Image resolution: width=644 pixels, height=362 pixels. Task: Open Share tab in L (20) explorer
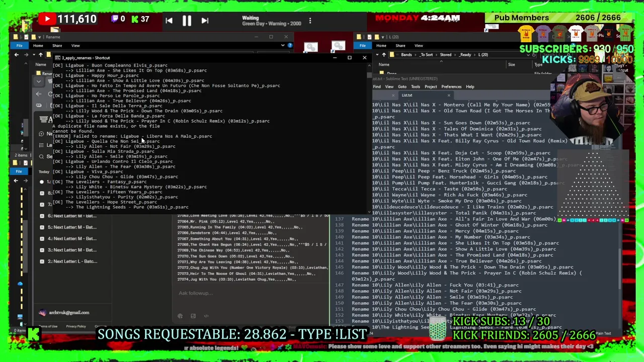(x=400, y=46)
